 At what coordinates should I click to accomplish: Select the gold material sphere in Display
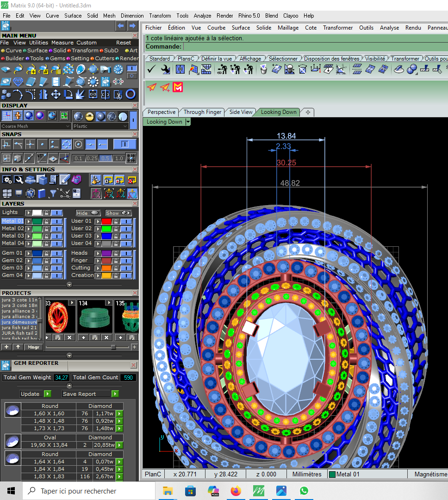(89, 116)
